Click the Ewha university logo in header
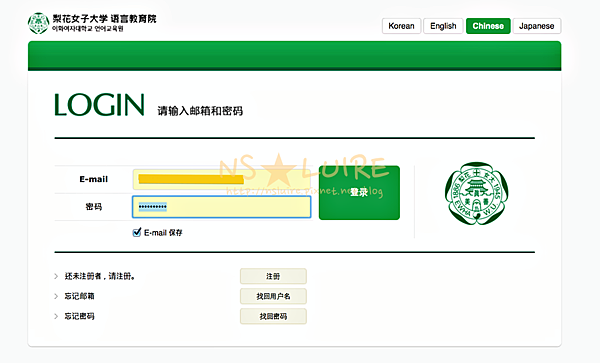 pos(38,23)
